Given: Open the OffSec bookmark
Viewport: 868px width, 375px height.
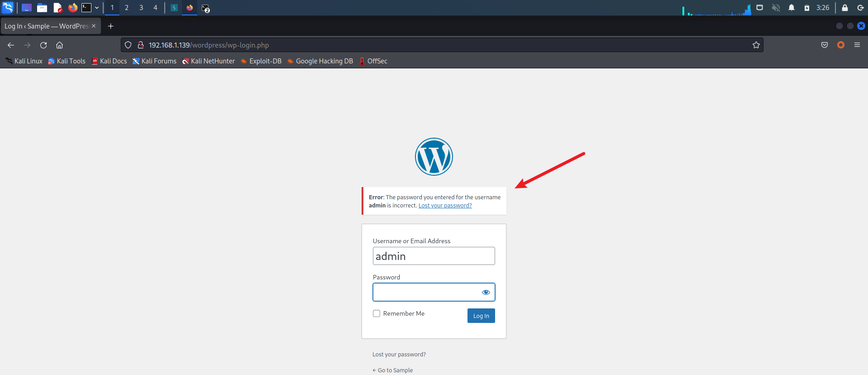Looking at the screenshot, I should click(373, 61).
